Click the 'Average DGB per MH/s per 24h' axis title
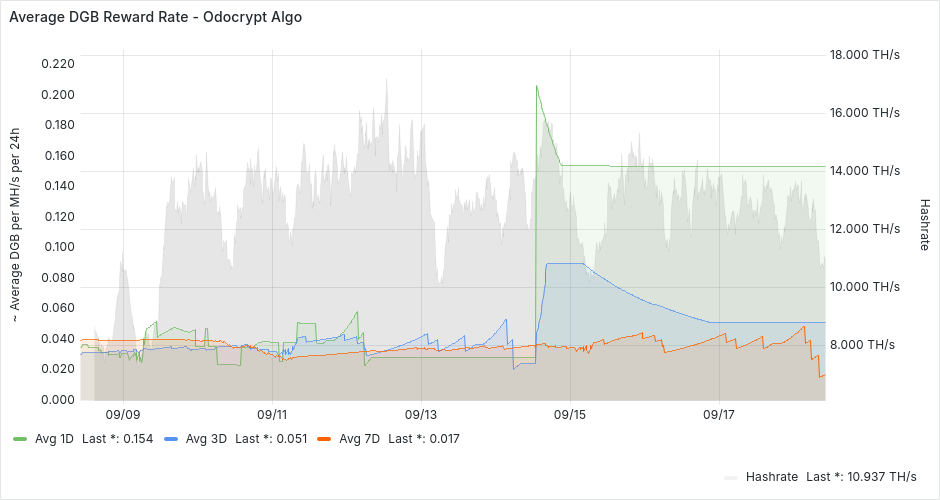 [x=15, y=225]
